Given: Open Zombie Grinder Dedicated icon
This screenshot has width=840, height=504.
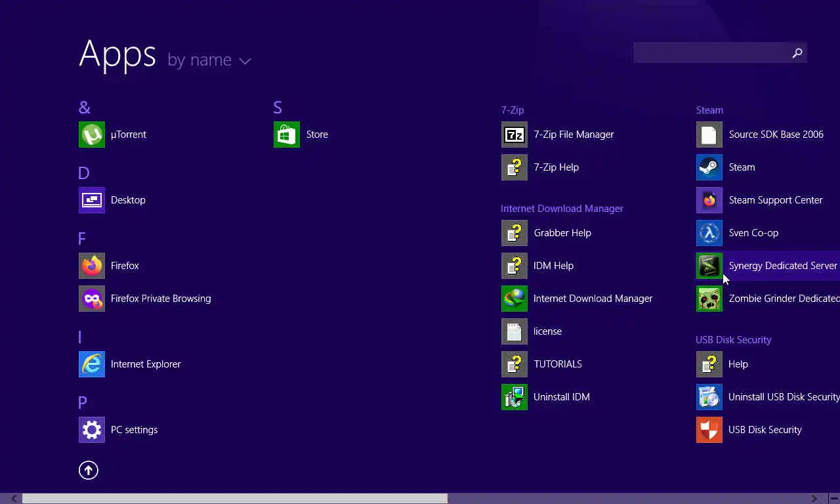Looking at the screenshot, I should [709, 299].
